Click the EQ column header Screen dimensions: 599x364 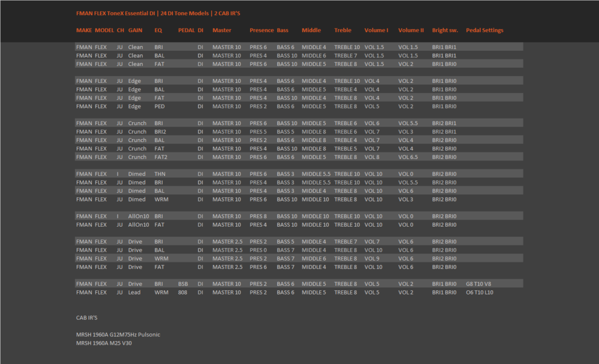158,30
